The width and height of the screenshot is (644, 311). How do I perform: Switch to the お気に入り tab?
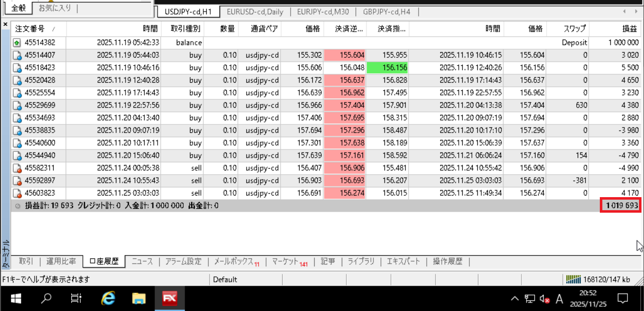[x=55, y=8]
